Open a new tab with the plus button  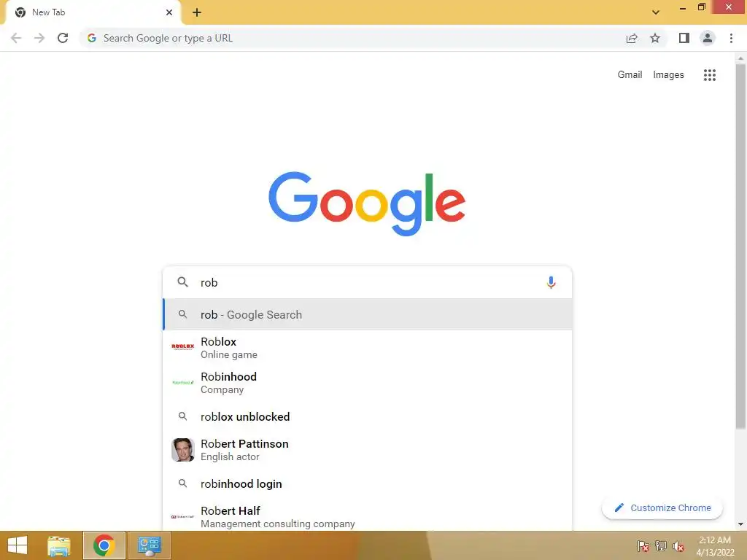pos(197,12)
